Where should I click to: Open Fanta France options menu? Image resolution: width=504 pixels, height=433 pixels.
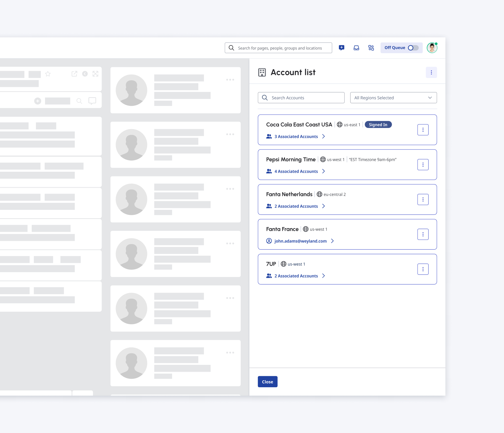(x=423, y=234)
